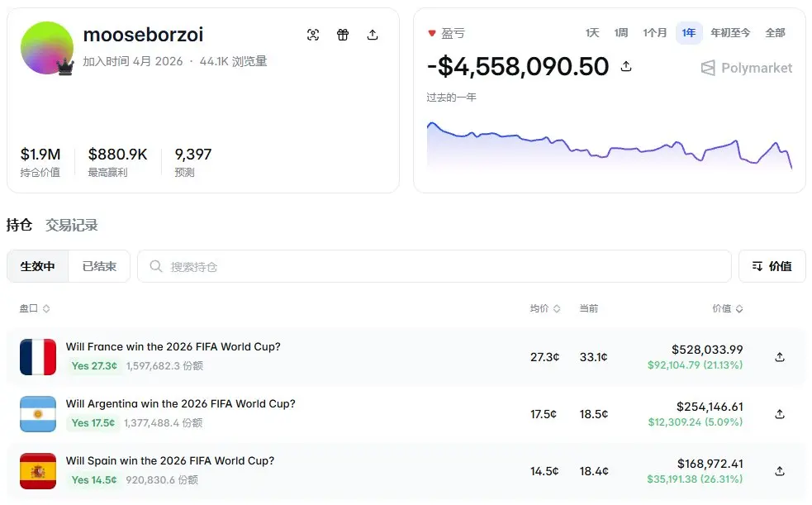Click the 18.4¢ current price
Viewport: 812px width, 505px height.
coord(594,471)
